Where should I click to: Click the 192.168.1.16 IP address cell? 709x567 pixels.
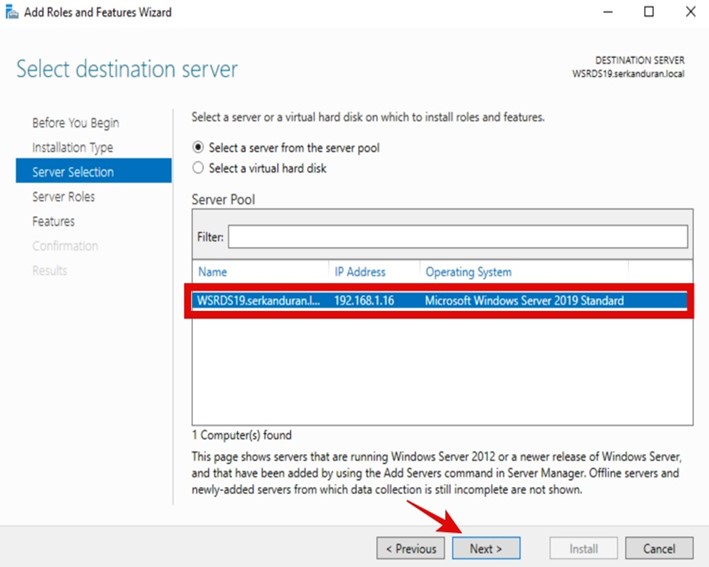[x=364, y=301]
